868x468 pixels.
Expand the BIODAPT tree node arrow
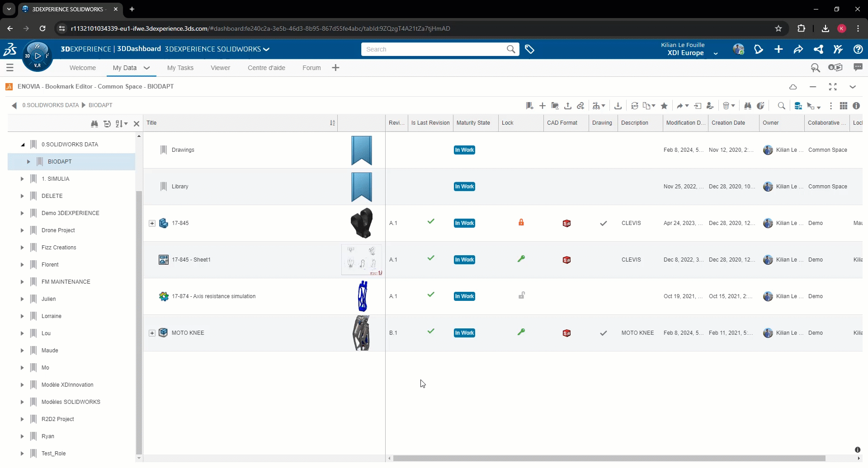[28, 162]
